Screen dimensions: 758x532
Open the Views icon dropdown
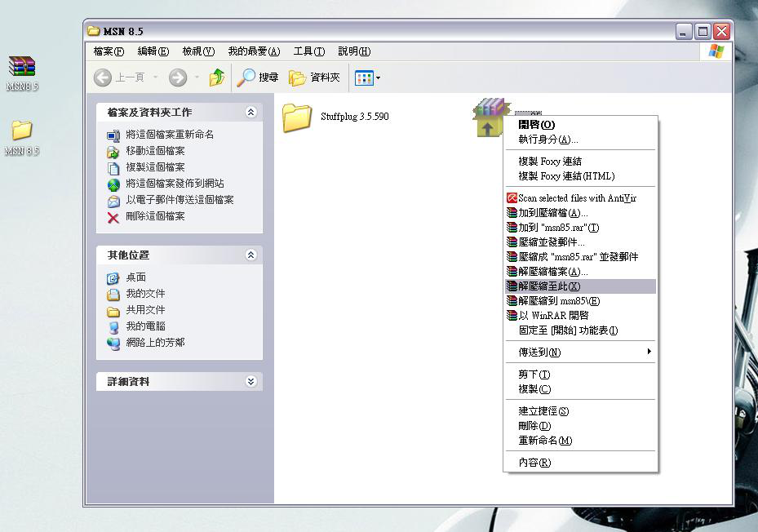[x=367, y=78]
